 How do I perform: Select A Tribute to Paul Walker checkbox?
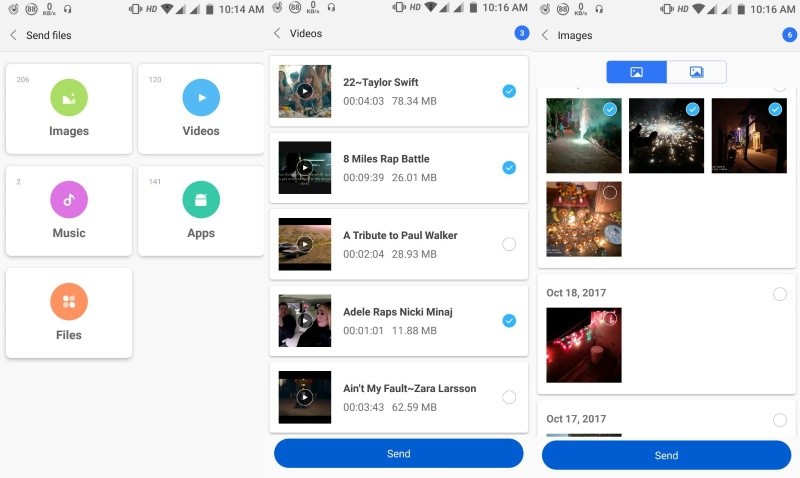coord(509,244)
